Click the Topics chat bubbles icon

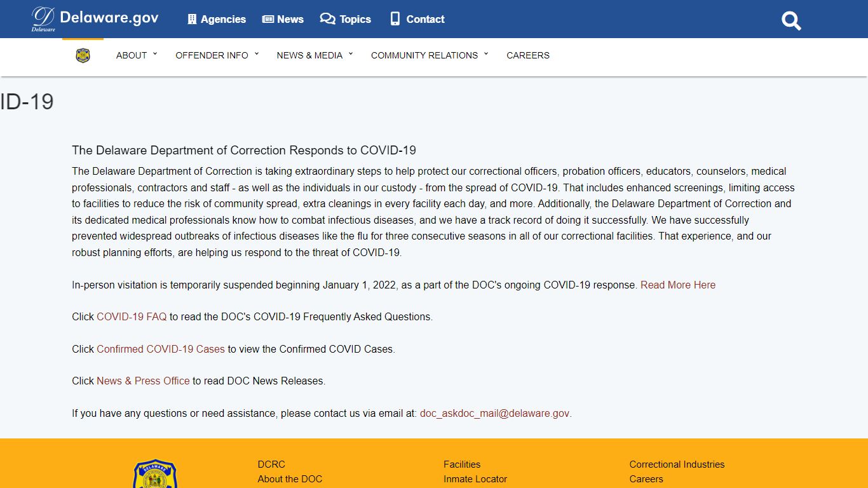(x=327, y=19)
